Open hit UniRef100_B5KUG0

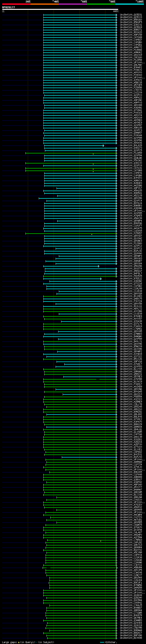pos(131,20)
